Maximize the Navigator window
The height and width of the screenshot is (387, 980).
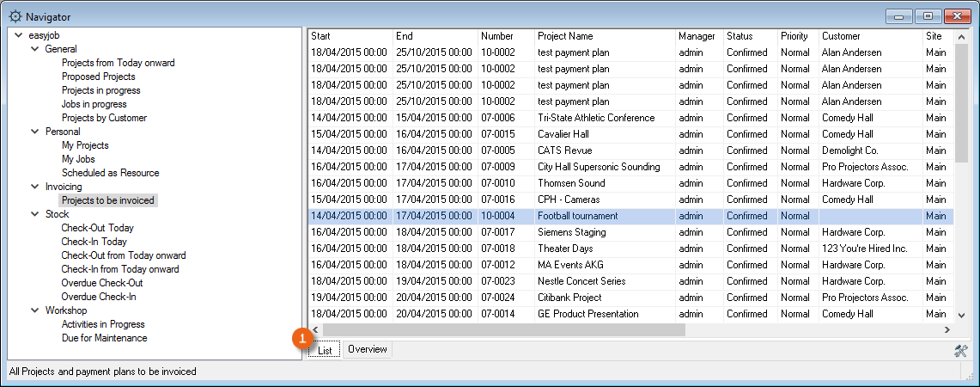pyautogui.click(x=928, y=16)
